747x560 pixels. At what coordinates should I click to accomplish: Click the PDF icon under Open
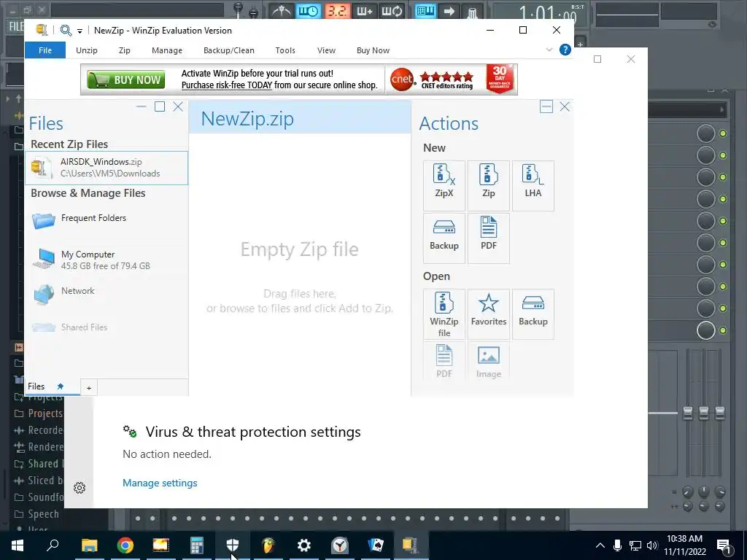pos(444,362)
